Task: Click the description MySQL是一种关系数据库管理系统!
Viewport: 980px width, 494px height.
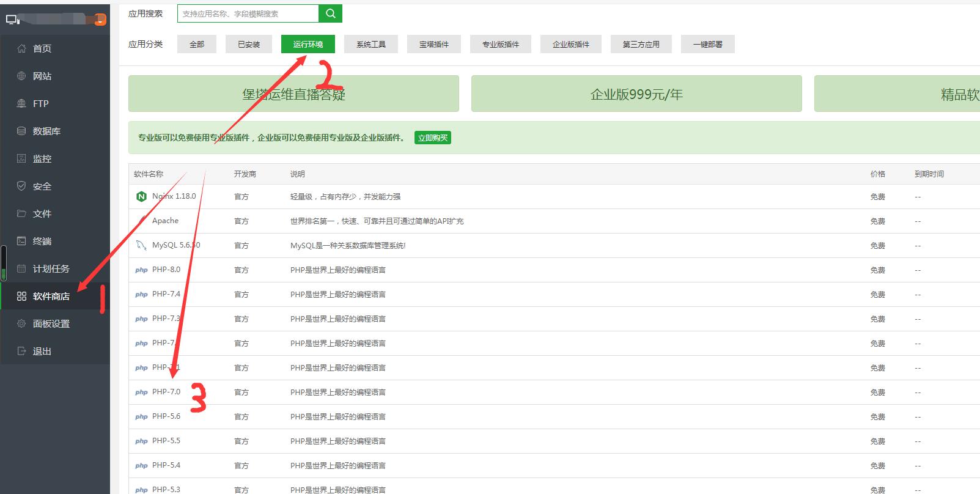Action: click(348, 245)
